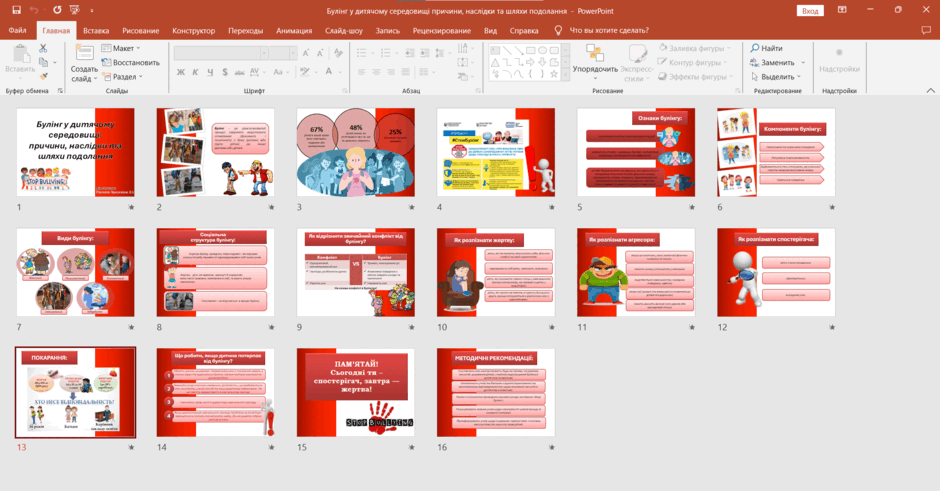Screen dimensions: 940x491
Task: Toggle strikethrough (abc) formatting
Action: (x=239, y=72)
